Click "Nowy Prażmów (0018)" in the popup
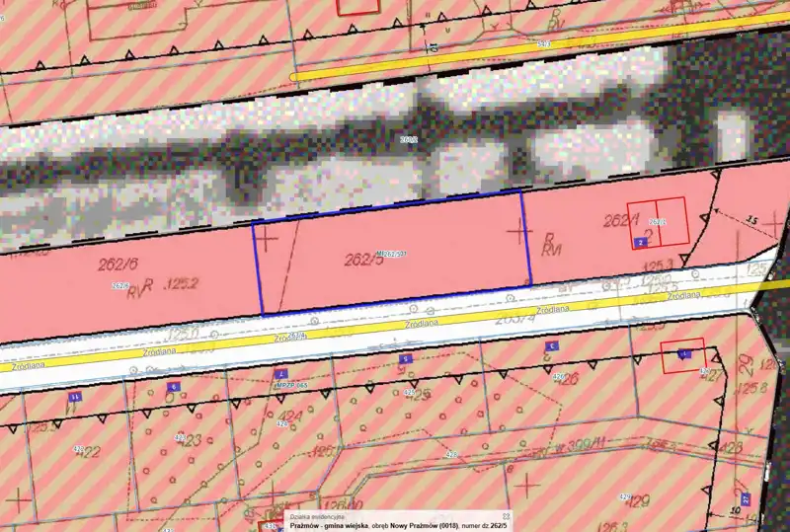The image size is (790, 532). [x=428, y=526]
